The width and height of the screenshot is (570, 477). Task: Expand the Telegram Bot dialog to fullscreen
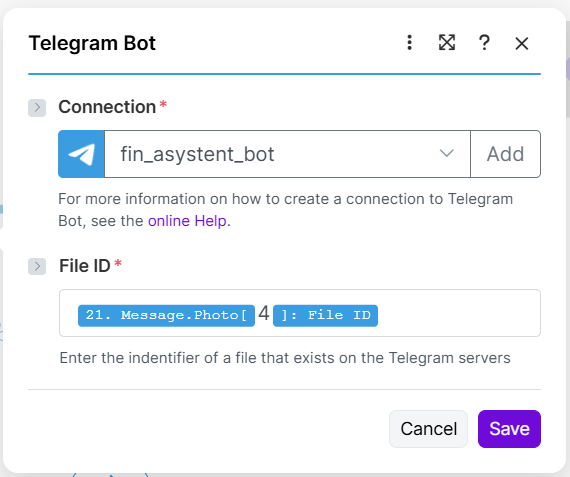click(x=447, y=43)
